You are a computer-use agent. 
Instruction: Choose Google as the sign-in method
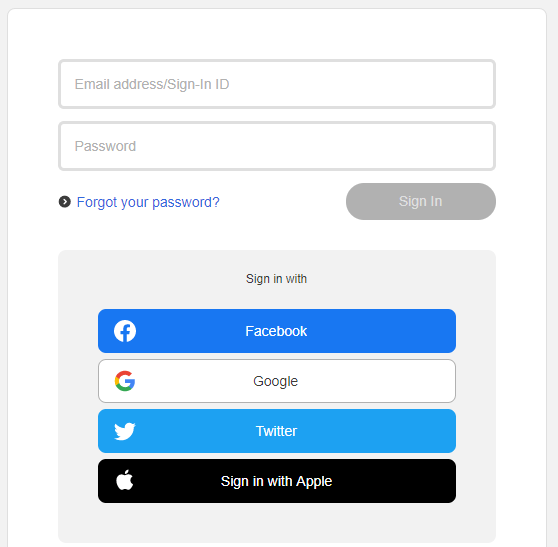(x=277, y=381)
